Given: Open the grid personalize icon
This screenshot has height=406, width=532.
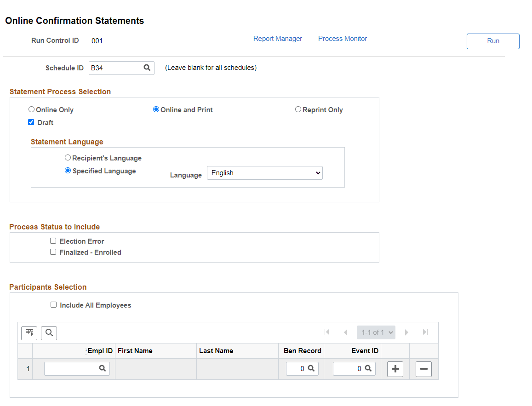Looking at the screenshot, I should point(29,332).
